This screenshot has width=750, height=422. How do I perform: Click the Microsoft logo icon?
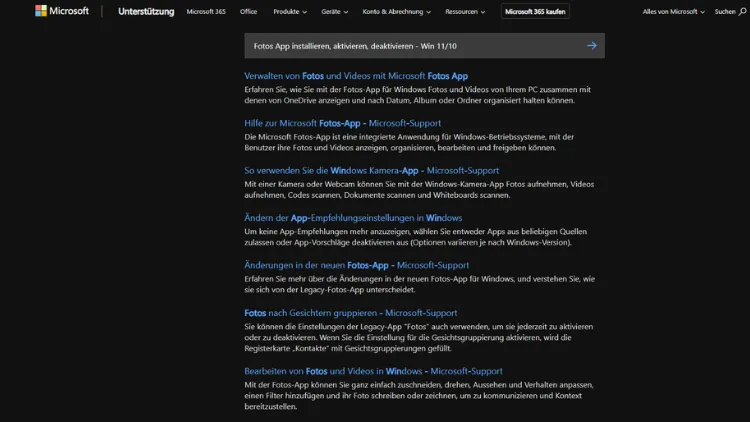coord(41,11)
